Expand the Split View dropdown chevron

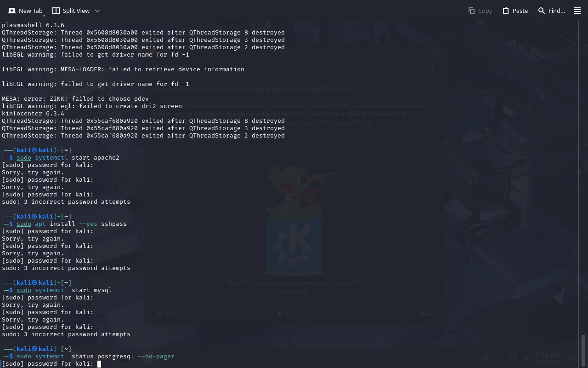coord(97,11)
